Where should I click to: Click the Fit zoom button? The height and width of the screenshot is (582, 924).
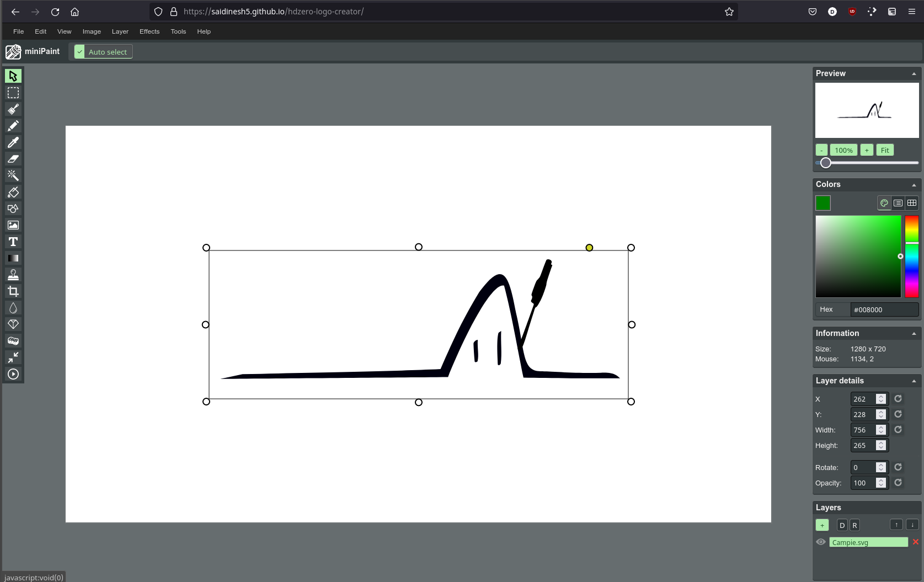point(885,150)
